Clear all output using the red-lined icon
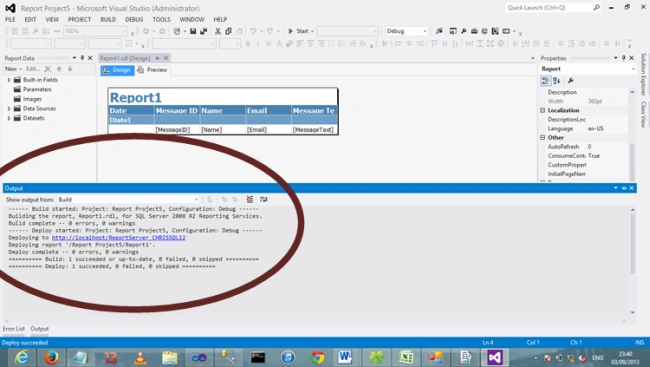This screenshot has height=367, width=650. click(x=250, y=199)
